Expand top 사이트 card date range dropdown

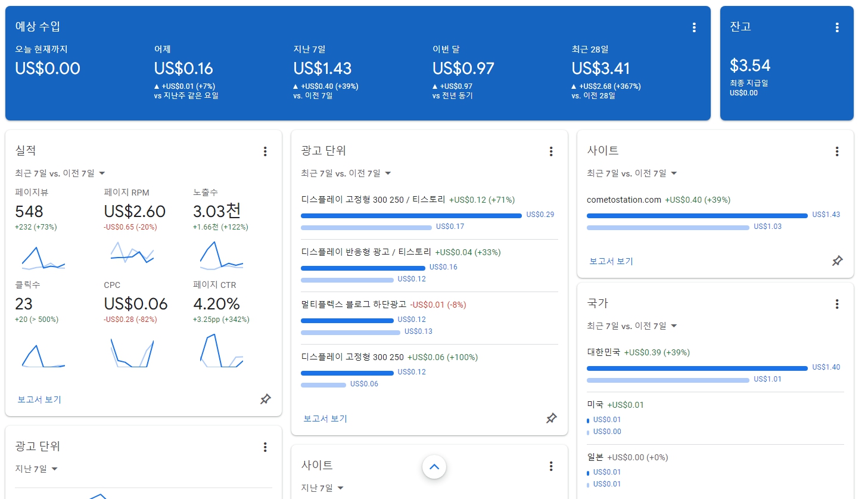[x=632, y=173]
